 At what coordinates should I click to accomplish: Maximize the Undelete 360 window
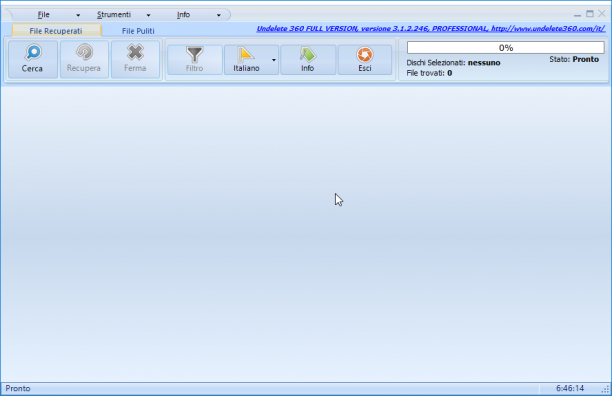pyautogui.click(x=590, y=14)
